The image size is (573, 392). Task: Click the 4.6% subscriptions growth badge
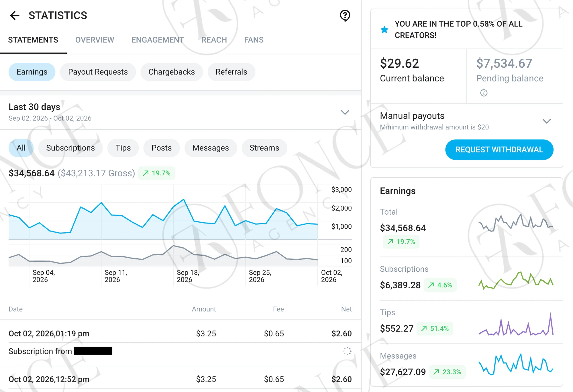click(x=440, y=285)
